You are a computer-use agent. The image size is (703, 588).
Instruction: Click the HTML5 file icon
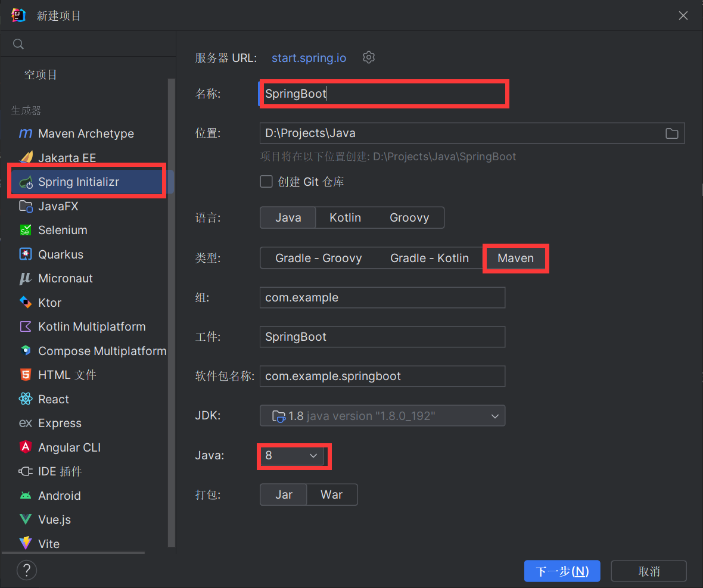(26, 375)
